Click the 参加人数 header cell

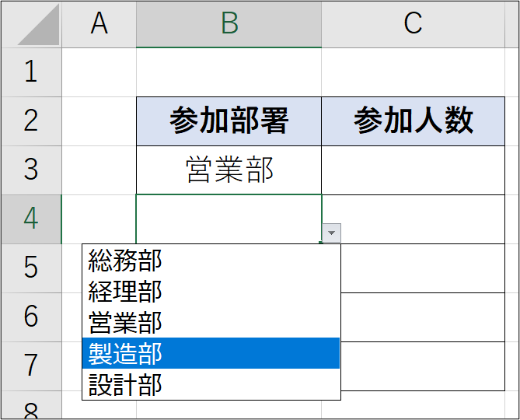414,121
